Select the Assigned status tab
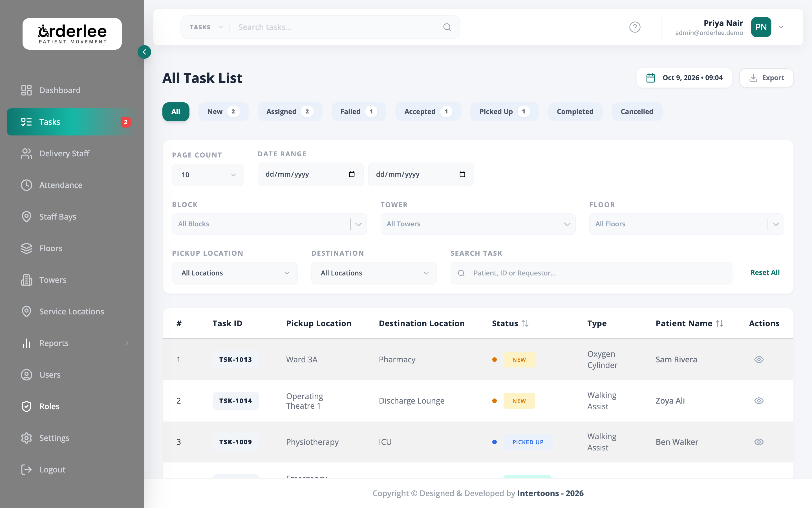 [290, 111]
